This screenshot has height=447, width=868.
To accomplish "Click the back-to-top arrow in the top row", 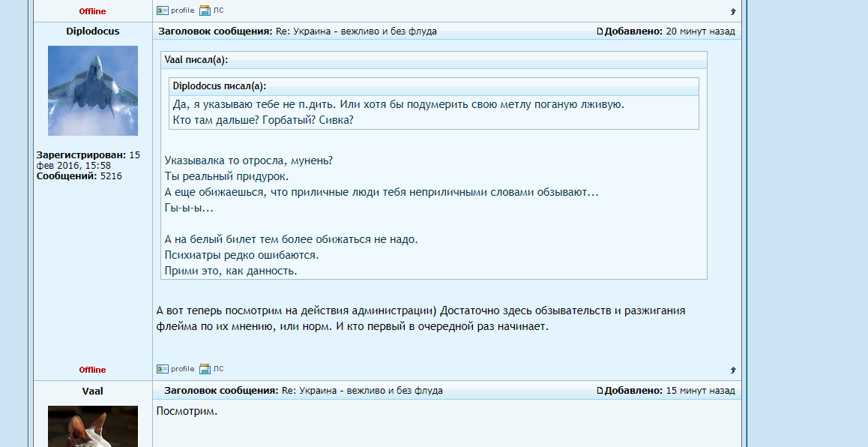I will 733,11.
